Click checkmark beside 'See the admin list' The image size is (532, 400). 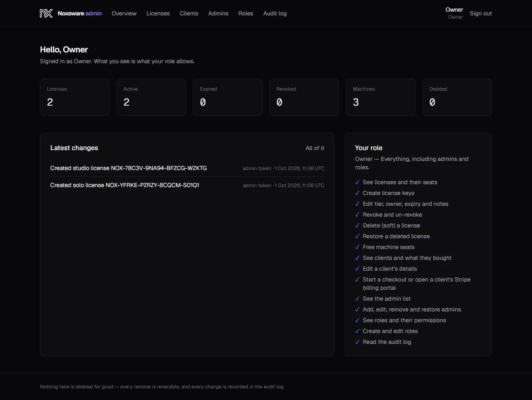[x=357, y=299]
